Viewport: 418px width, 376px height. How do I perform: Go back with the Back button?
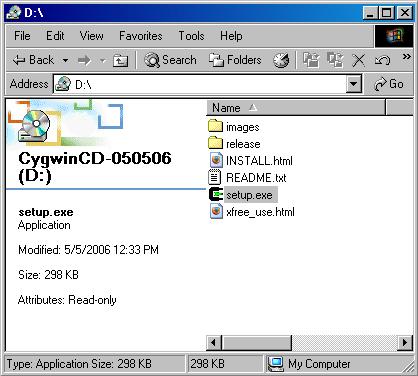click(x=33, y=60)
